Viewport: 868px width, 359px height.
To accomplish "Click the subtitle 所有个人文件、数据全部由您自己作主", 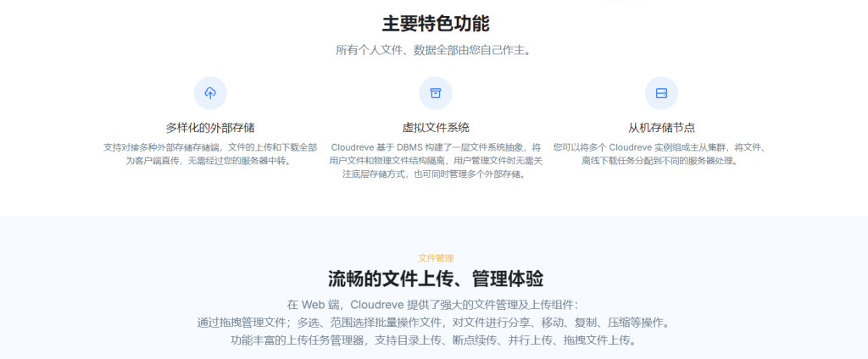I will (435, 50).
